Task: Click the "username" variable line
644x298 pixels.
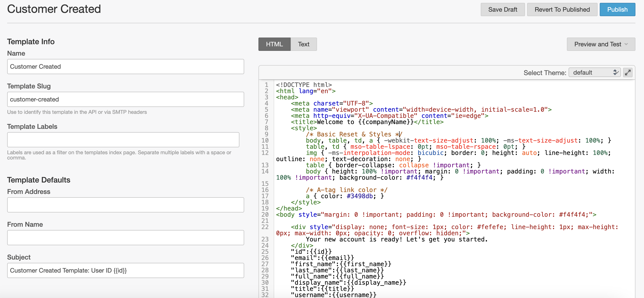Action: coord(333,295)
